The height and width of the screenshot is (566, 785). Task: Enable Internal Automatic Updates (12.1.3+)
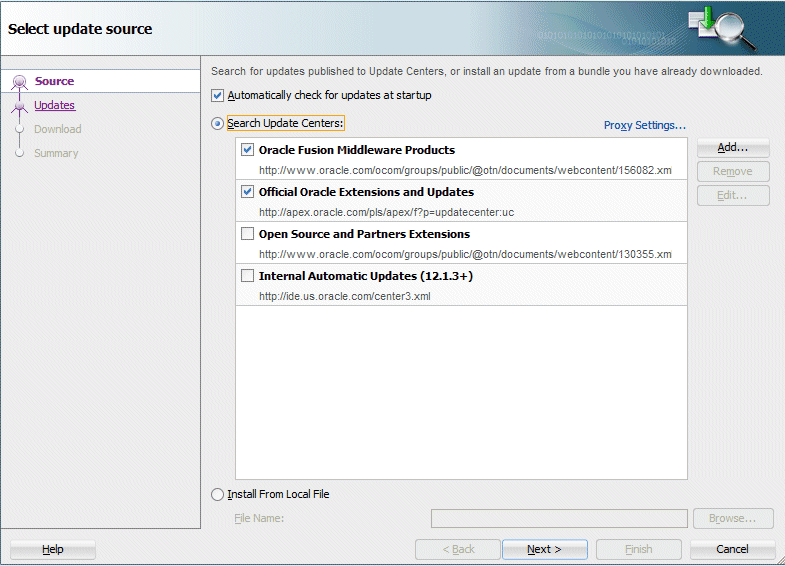pyautogui.click(x=247, y=276)
